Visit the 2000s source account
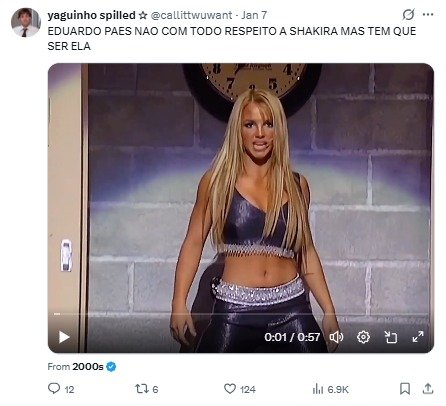Image resolution: width=446 pixels, height=406 pixels. pyautogui.click(x=88, y=367)
